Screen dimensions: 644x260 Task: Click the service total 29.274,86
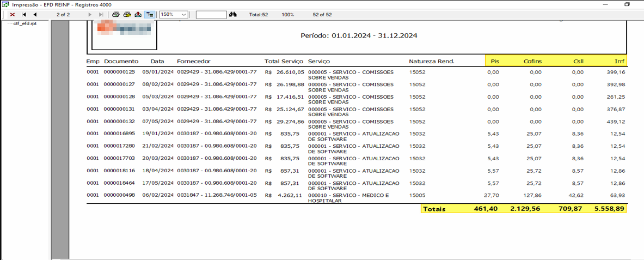tap(290, 122)
